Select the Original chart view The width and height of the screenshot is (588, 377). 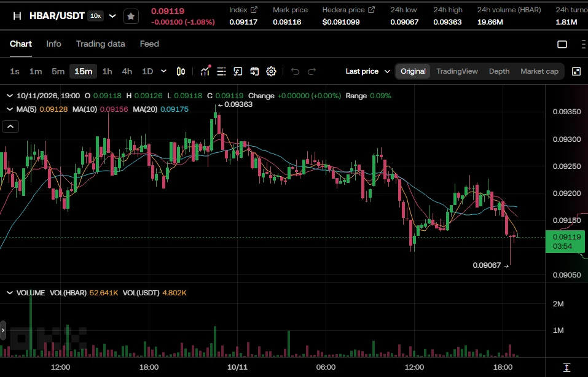click(413, 71)
